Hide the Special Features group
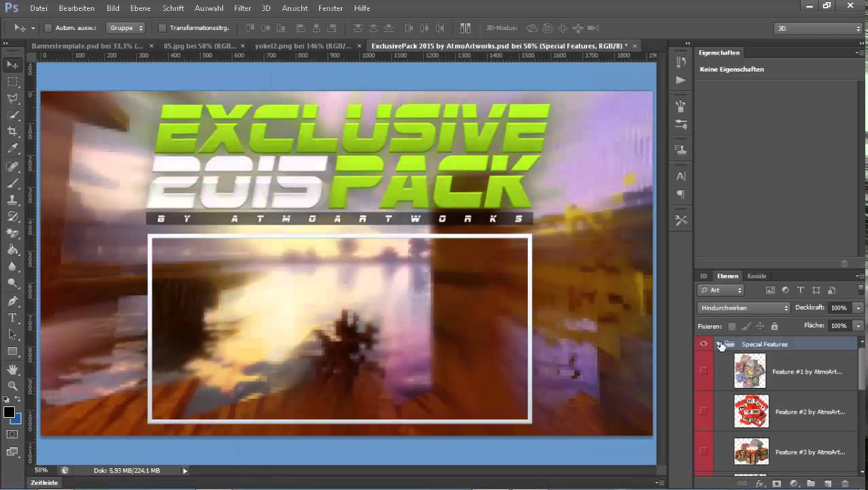868x490 pixels. pos(703,344)
